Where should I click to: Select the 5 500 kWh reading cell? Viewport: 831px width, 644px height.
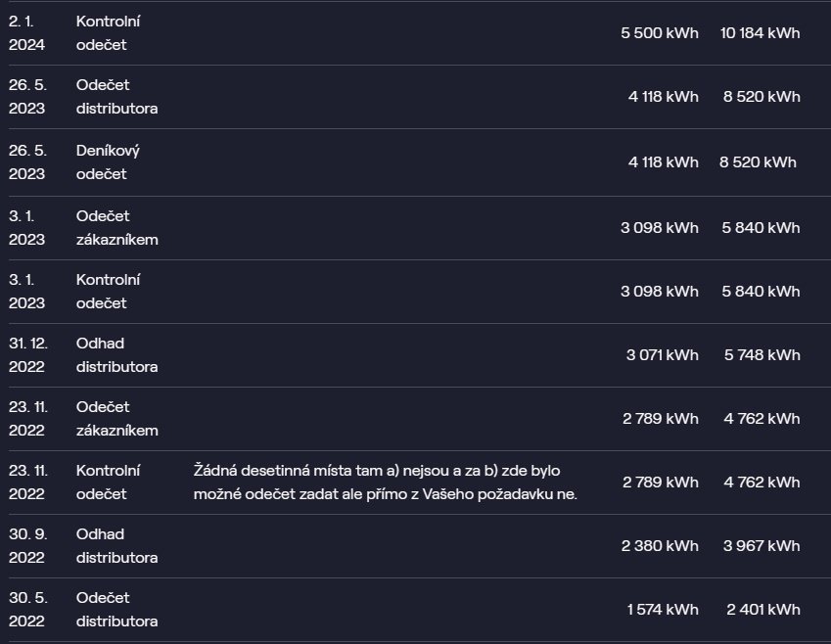coord(659,33)
